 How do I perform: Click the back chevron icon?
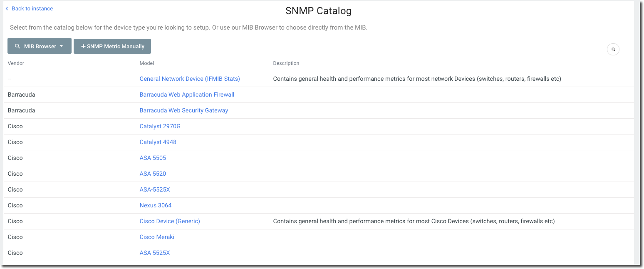coord(7,8)
